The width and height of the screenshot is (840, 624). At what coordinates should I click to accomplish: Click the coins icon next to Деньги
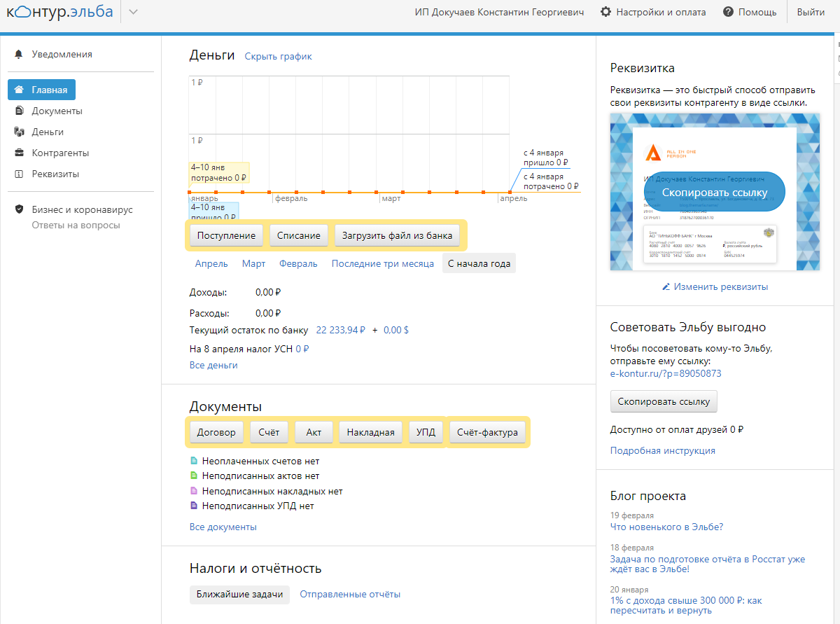[19, 132]
